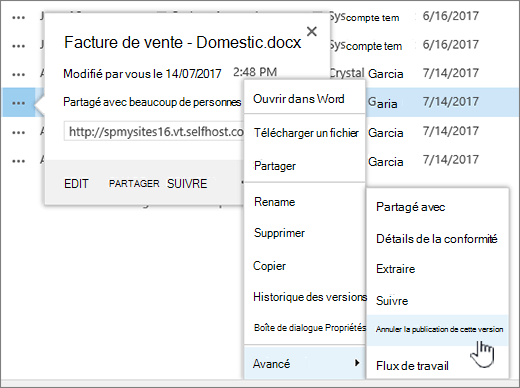520x388 pixels.
Task: Click Partagé avec beaucoup de personnes link
Action: [152, 102]
